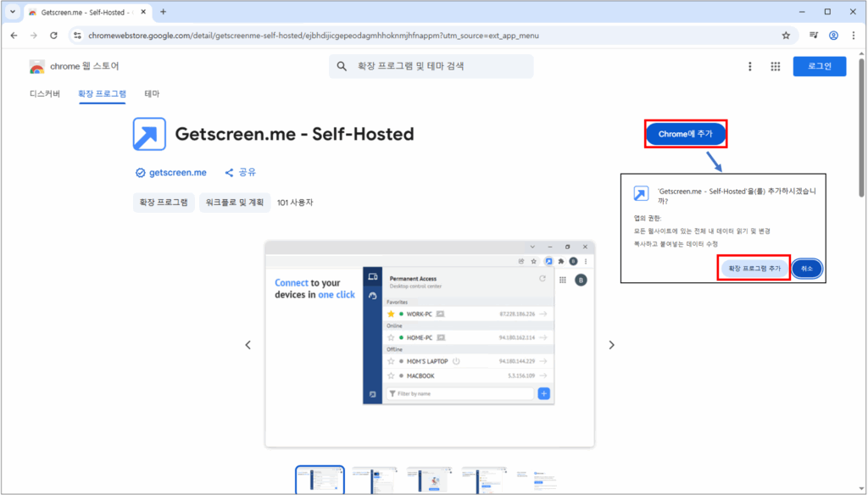Confirm with 확장 프로그램 추가 in the dialog
Viewport: 868px width, 495px height.
pyautogui.click(x=754, y=269)
